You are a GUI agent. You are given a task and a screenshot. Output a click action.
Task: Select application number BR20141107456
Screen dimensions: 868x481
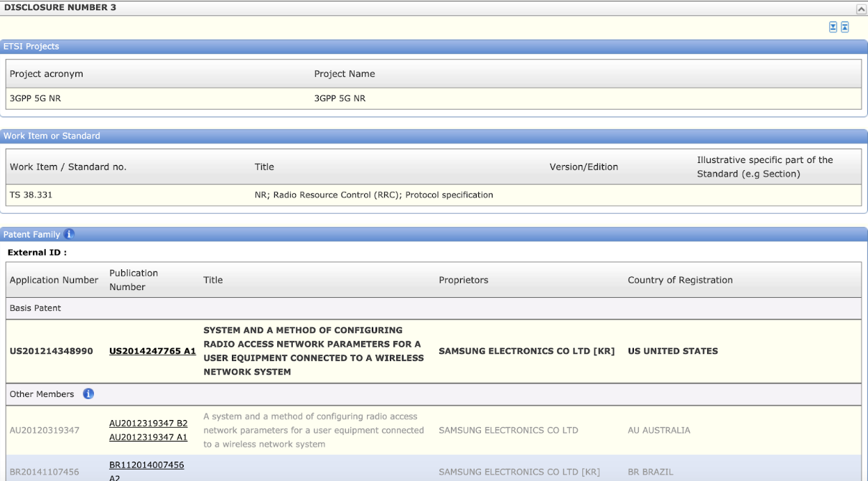[45, 472]
